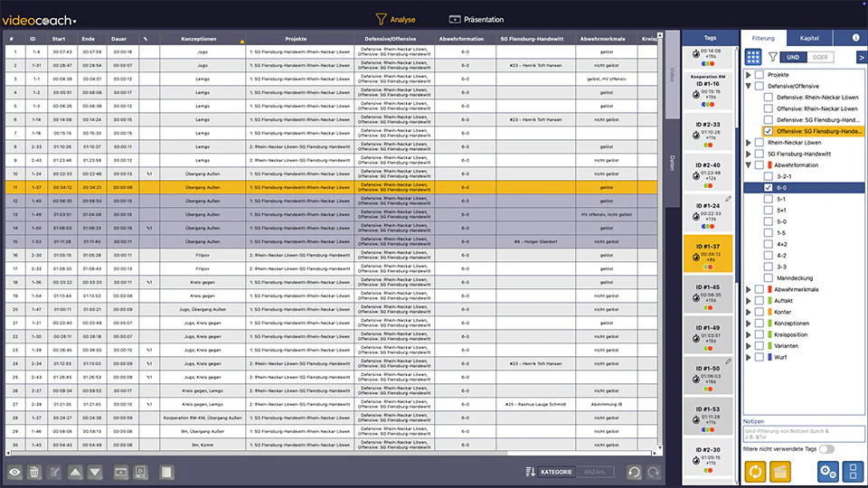Click the redo arrow icon

654,472
